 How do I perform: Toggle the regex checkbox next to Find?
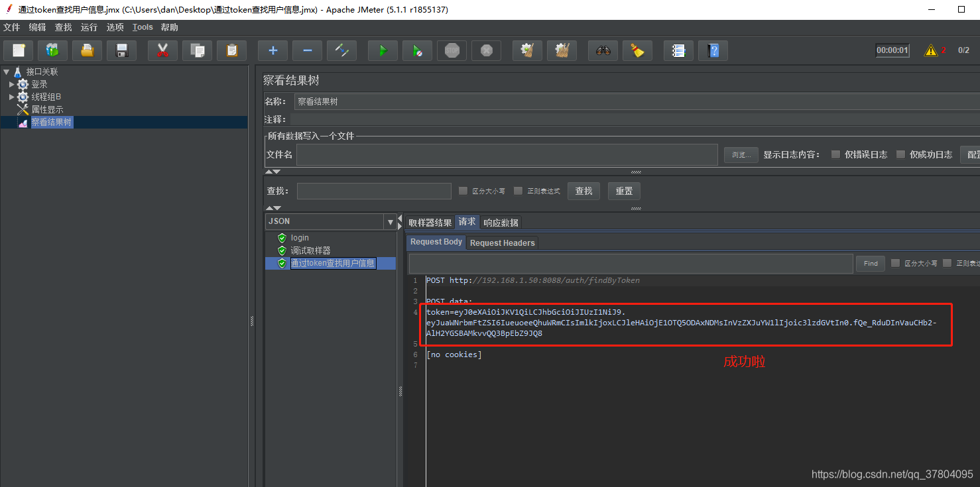point(947,263)
